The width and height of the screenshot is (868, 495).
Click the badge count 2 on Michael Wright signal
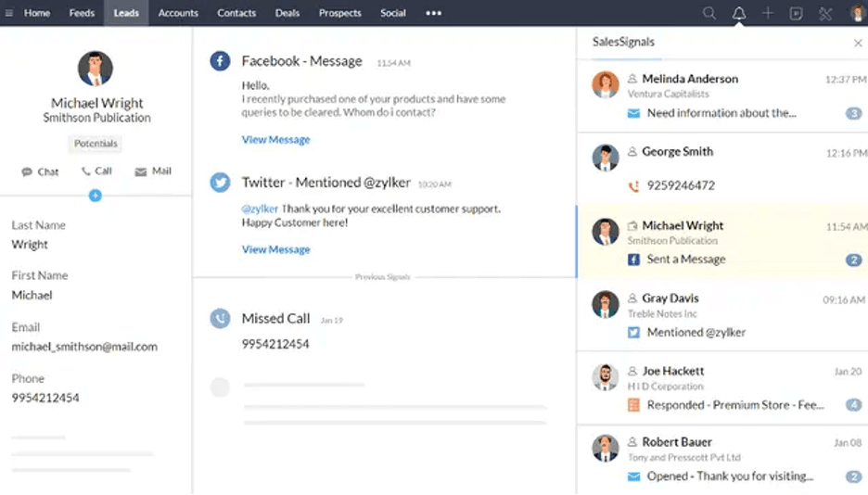(x=853, y=260)
